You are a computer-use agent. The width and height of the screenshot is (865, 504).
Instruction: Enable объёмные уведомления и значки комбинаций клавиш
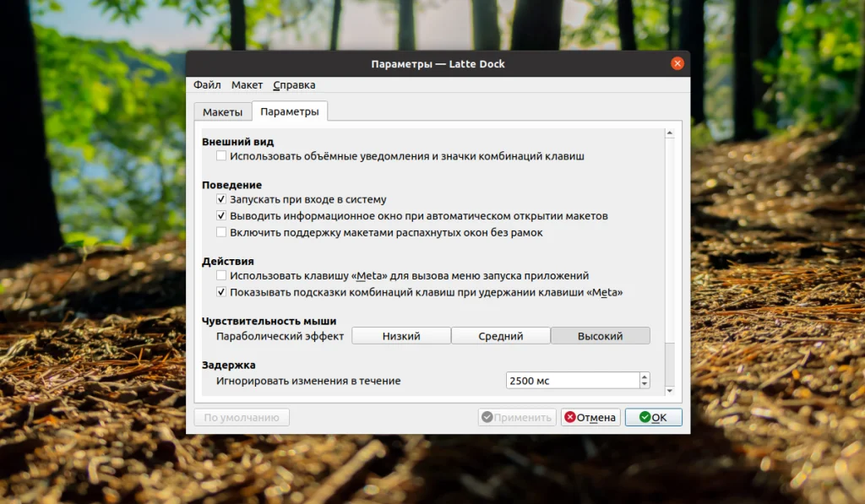click(221, 155)
